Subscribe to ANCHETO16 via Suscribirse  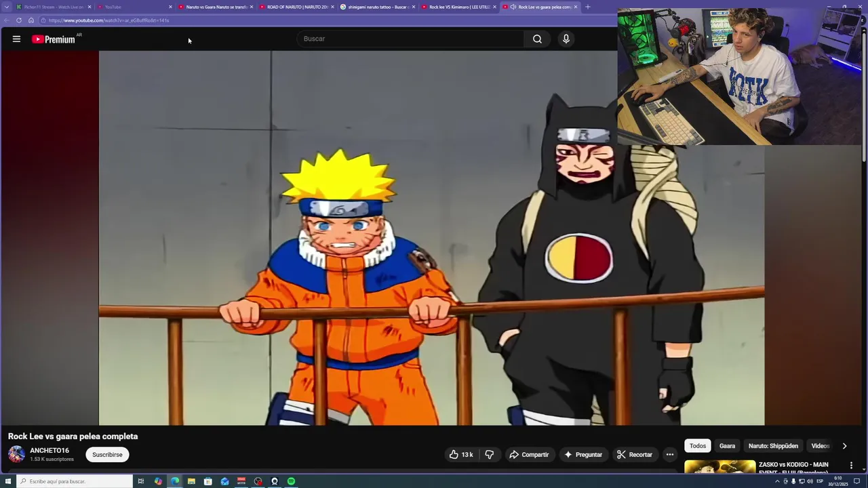point(107,455)
